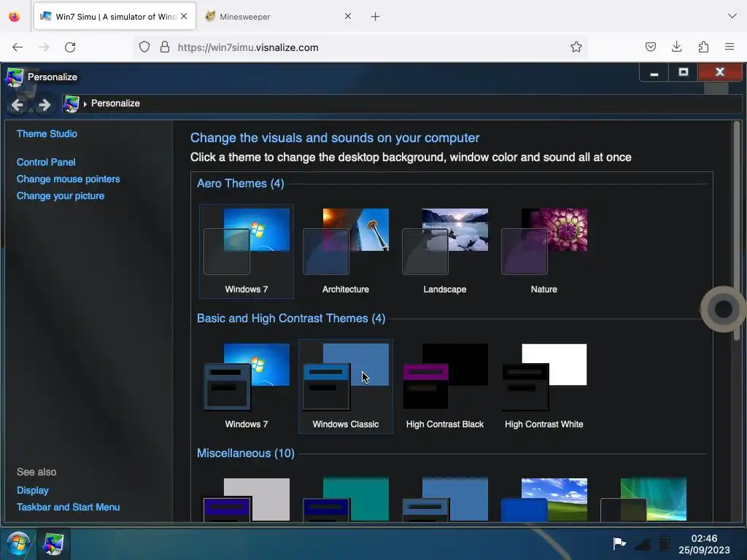This screenshot has height=560, width=747.
Task: Apply the Landscape theme
Action: click(x=445, y=252)
